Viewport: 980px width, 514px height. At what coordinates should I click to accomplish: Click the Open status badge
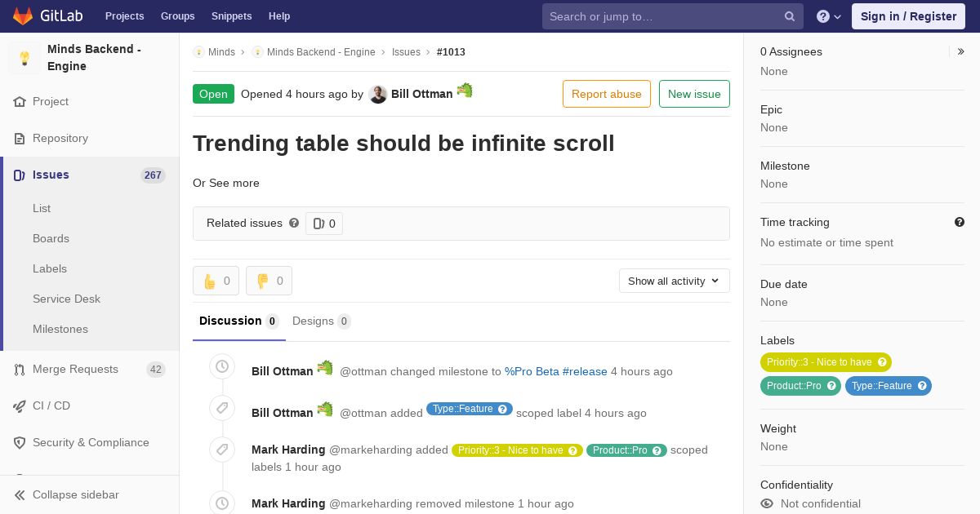213,94
